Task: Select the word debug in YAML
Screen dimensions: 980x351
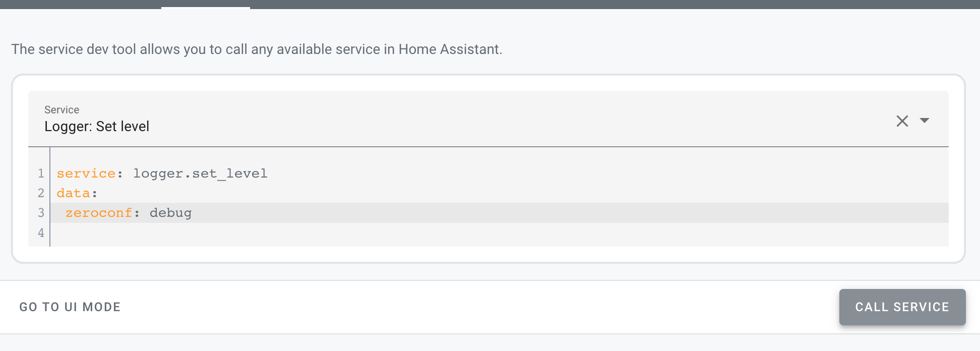Action: pyautogui.click(x=171, y=212)
